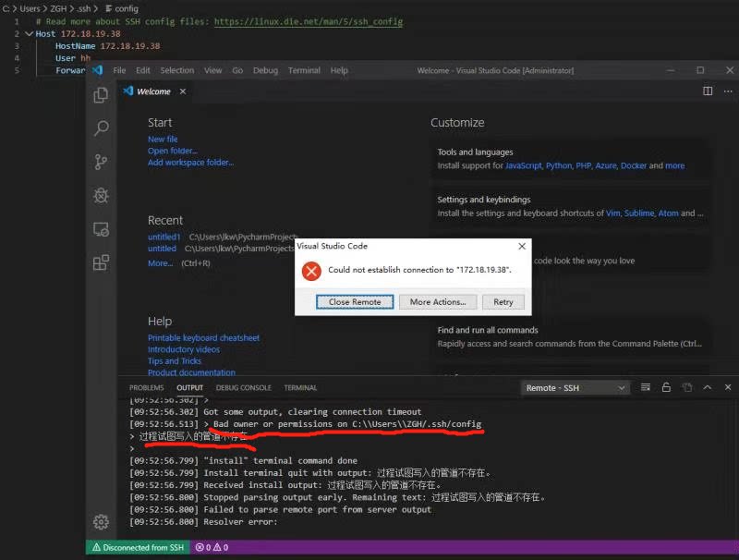Click the errors and warnings status indicator
Viewport: 739px width, 560px height.
click(x=212, y=547)
